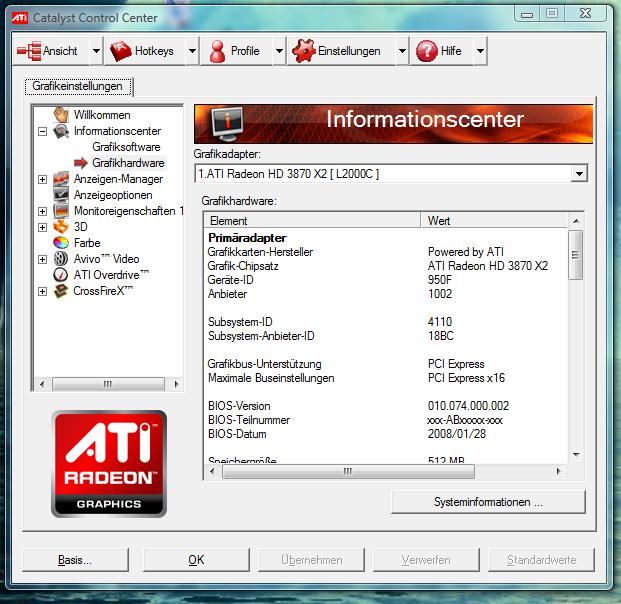The height and width of the screenshot is (604, 621).
Task: Expand the Anzeigen-Manager tree node
Action: pos(42,179)
